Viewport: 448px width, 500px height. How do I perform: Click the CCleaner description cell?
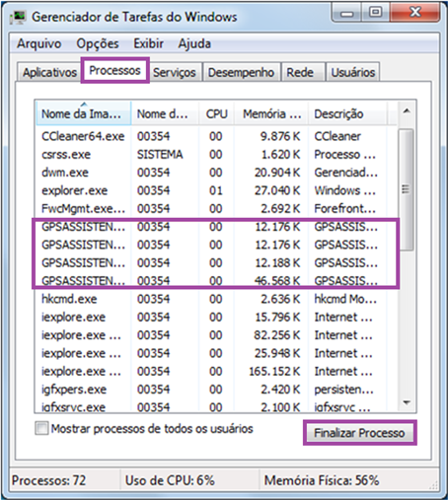coord(337,136)
